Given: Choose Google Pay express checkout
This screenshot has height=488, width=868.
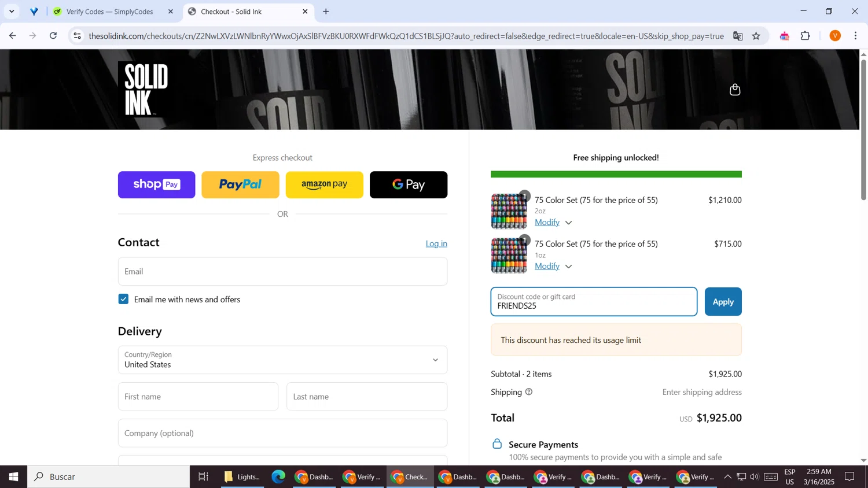Looking at the screenshot, I should (x=409, y=184).
